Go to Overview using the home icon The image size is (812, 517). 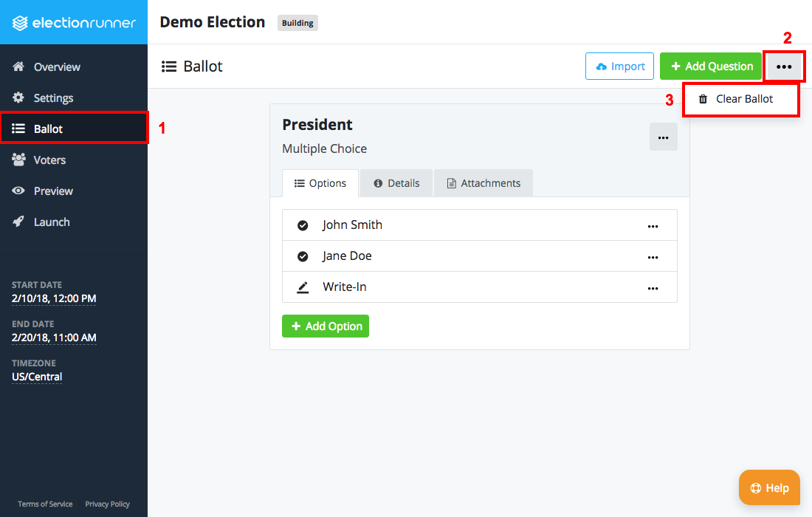click(18, 66)
